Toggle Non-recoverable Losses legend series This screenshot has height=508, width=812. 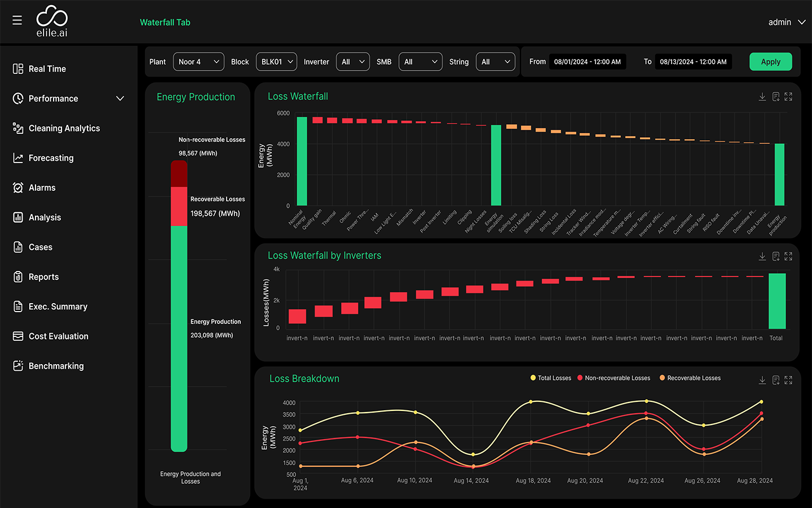point(614,378)
